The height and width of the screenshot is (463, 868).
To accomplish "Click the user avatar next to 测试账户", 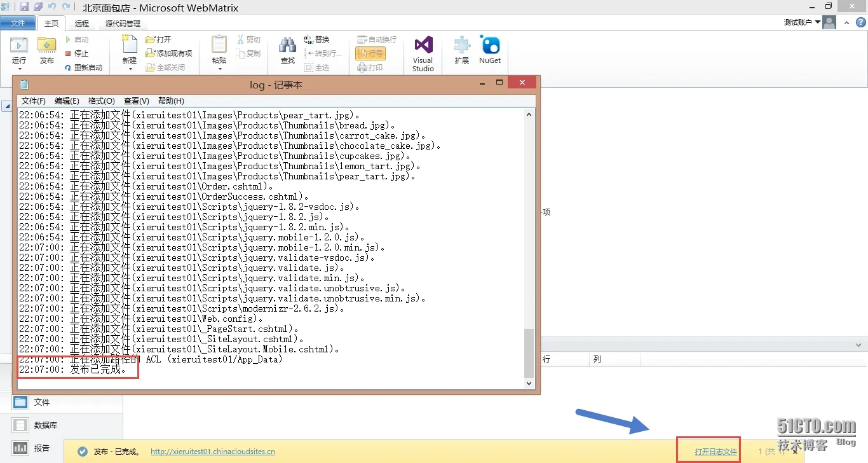I will [829, 22].
